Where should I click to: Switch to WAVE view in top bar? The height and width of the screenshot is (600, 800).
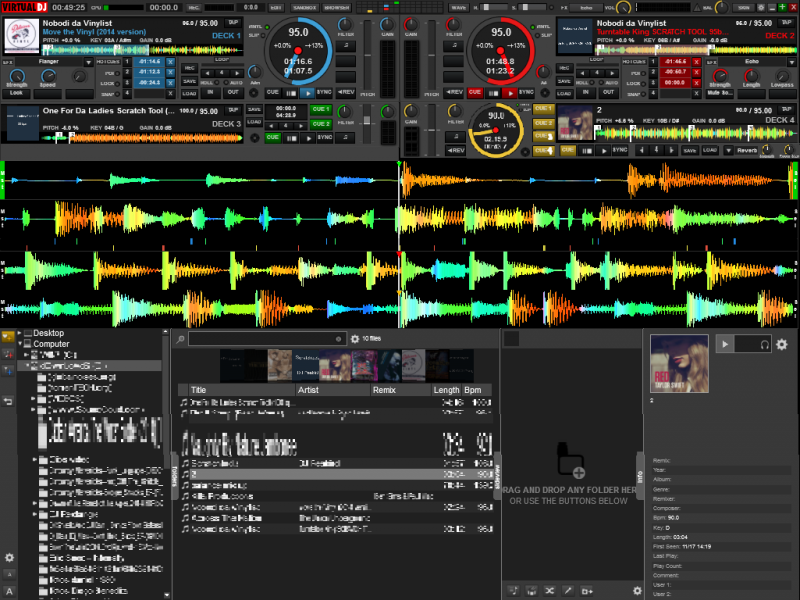(458, 8)
